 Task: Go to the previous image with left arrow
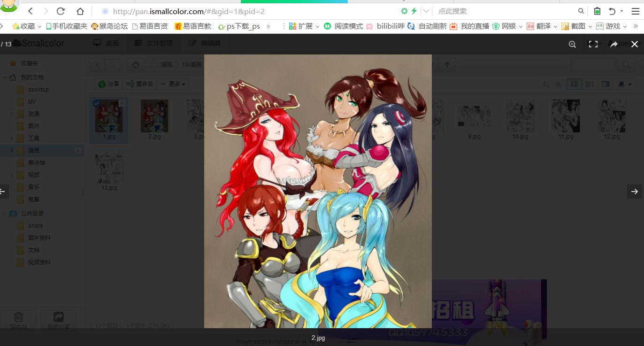tap(3, 192)
